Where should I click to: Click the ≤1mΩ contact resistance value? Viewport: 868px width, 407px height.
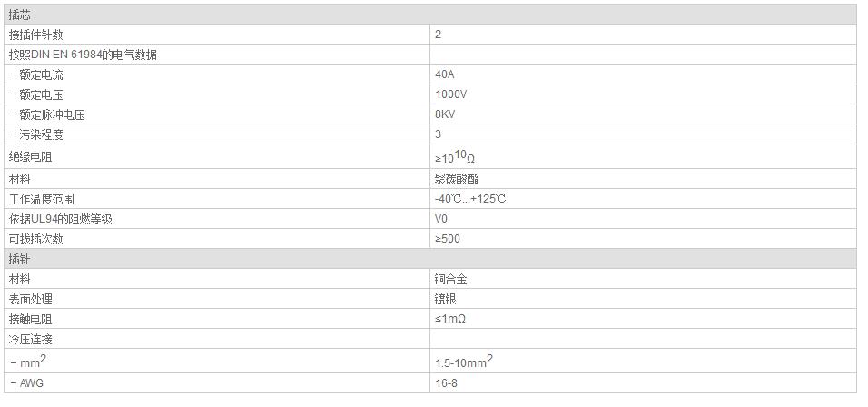[x=450, y=319]
